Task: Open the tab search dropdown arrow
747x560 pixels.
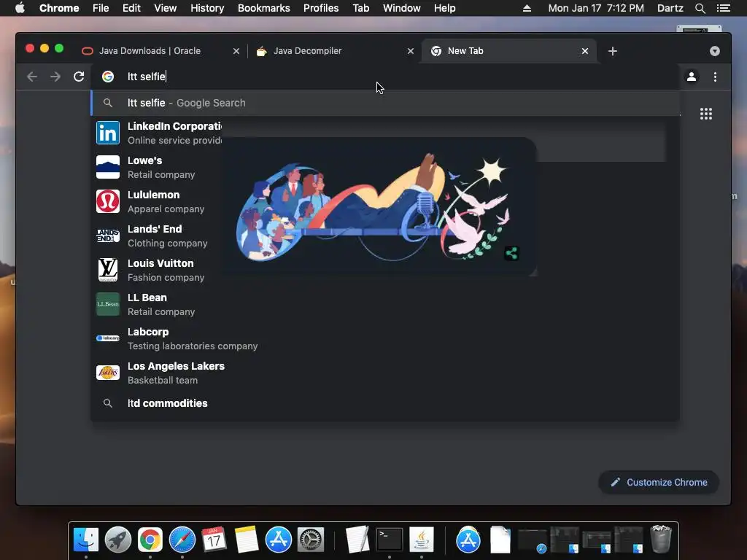Action: pos(715,51)
